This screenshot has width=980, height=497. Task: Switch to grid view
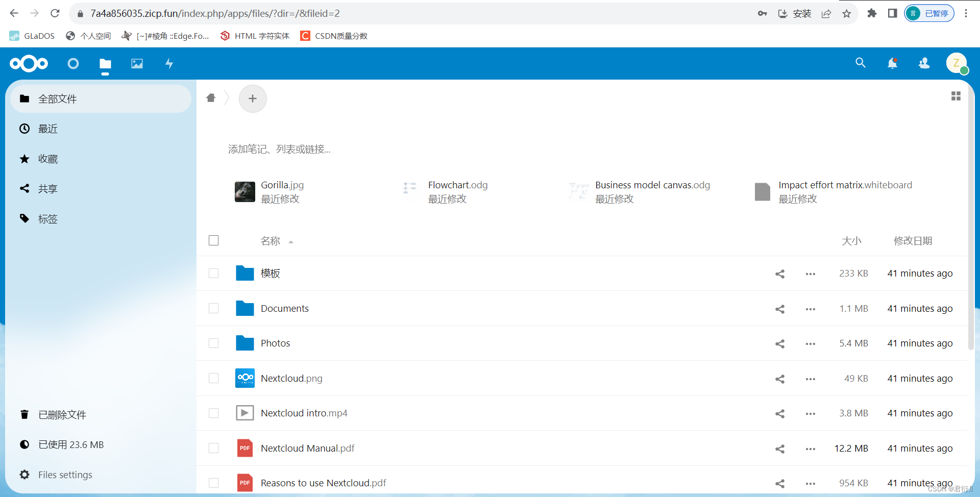[956, 96]
